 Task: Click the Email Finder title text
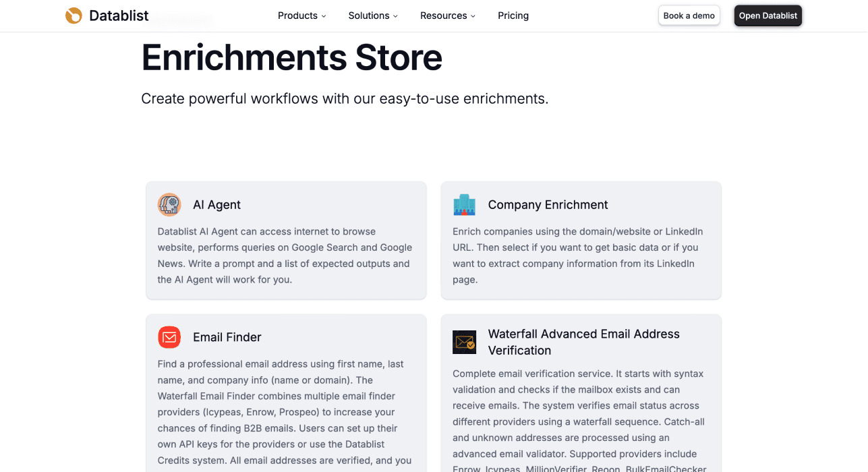[227, 337]
